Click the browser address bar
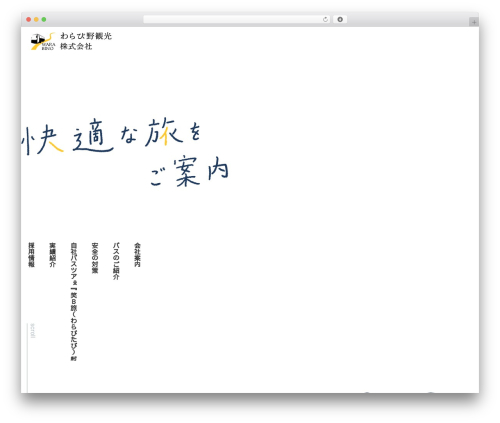The width and height of the screenshot is (500, 423). pyautogui.click(x=236, y=20)
